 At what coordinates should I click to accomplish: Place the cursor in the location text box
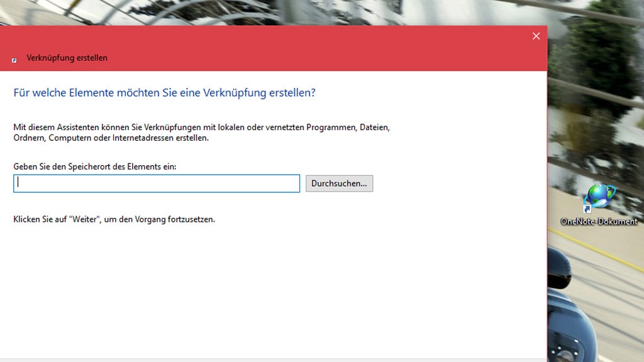pyautogui.click(x=156, y=183)
